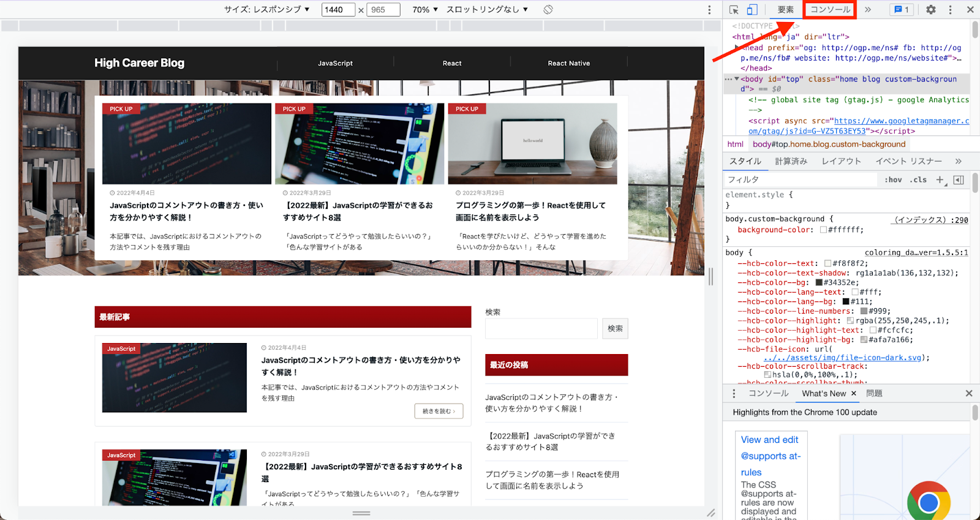Click the height field showing 965
980x520 pixels.
coord(383,10)
